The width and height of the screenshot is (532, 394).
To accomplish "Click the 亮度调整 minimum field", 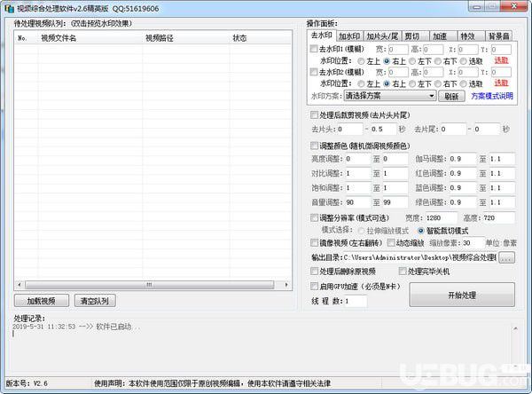I will click(358, 159).
